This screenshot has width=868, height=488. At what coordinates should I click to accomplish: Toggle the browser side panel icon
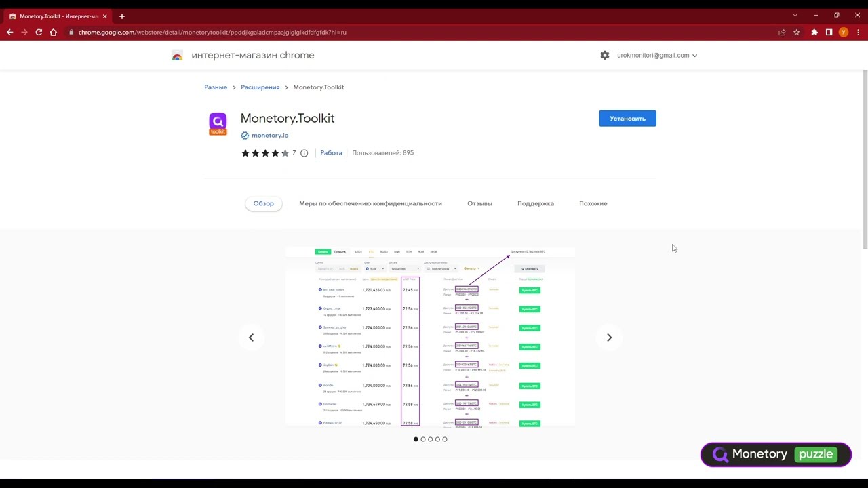pyautogui.click(x=829, y=32)
